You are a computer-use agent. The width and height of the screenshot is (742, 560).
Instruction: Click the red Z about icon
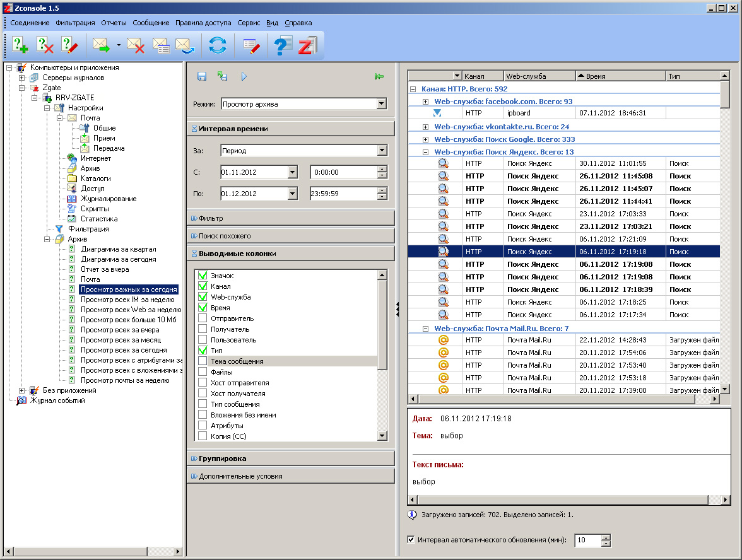click(307, 45)
